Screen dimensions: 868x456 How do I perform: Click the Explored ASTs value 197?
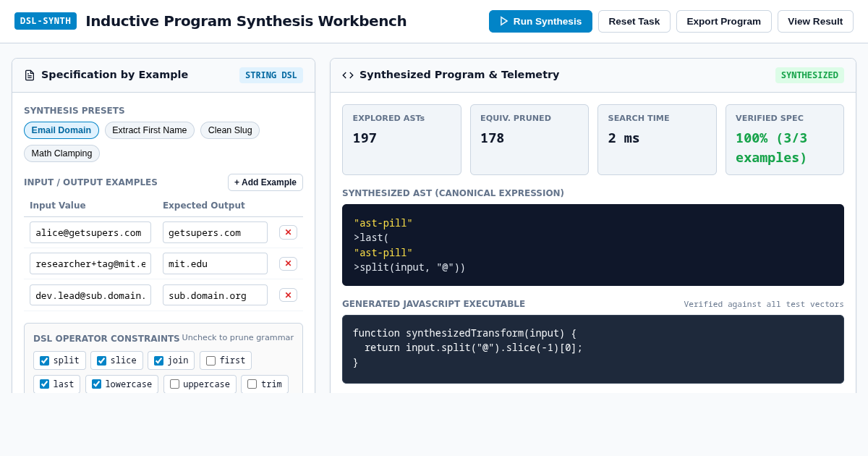coord(365,138)
